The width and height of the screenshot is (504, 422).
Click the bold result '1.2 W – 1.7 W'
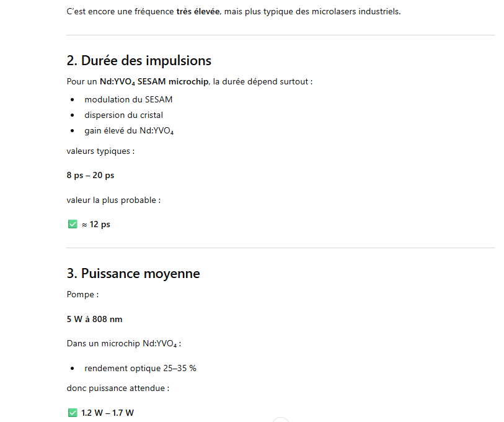107,413
